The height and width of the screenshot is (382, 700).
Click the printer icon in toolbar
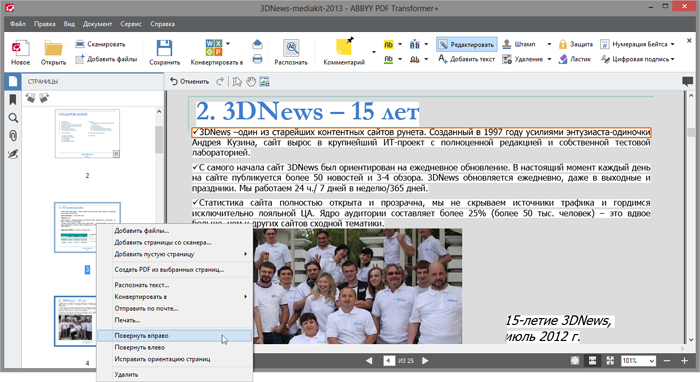pyautogui.click(x=257, y=59)
